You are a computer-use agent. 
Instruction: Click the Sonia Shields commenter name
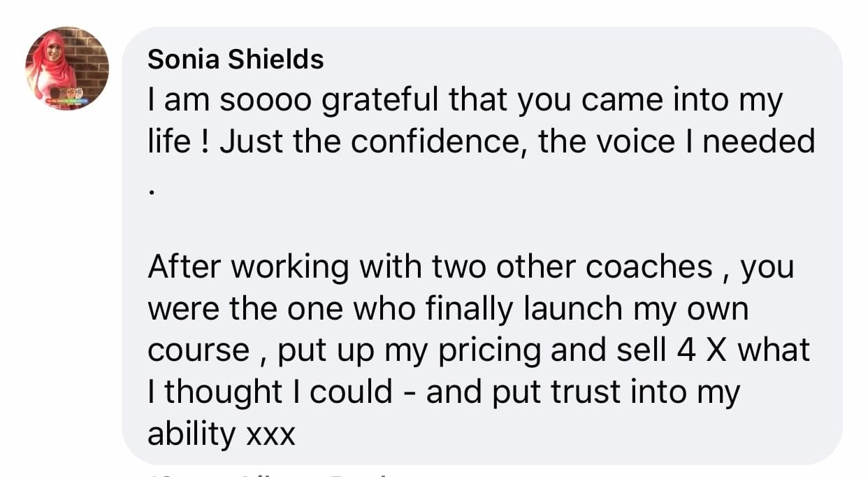click(236, 60)
